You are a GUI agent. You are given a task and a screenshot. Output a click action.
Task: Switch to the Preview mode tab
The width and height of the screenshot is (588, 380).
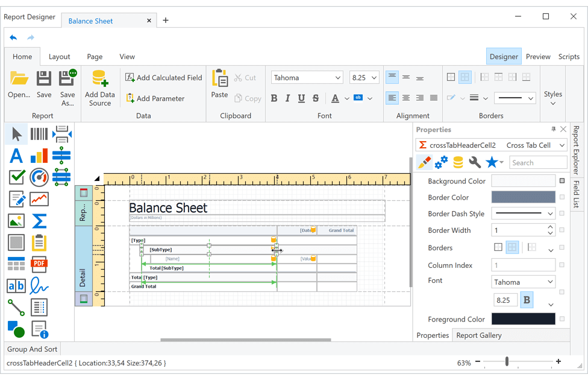[x=538, y=56]
